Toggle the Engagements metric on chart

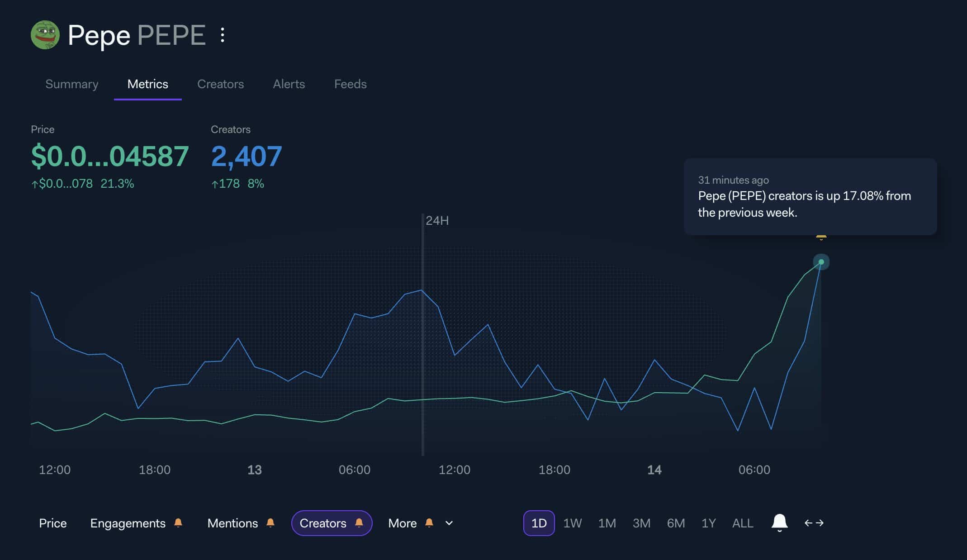(x=128, y=523)
